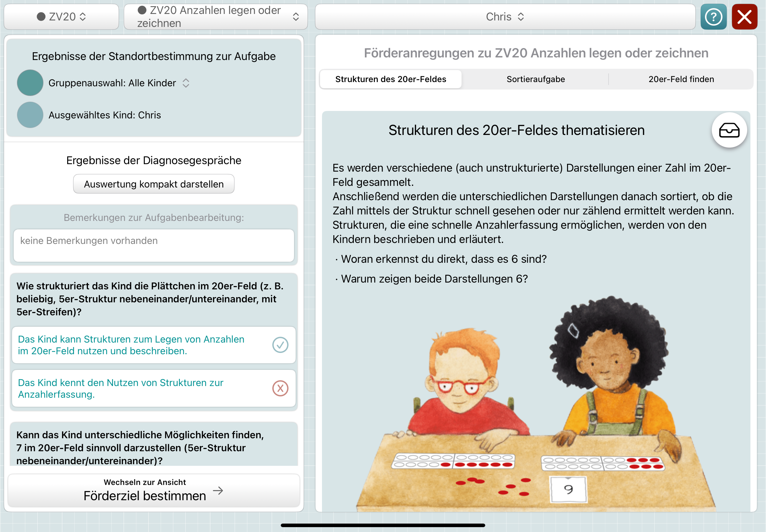Switch to the 20er-Feld finden tab
Image resolution: width=766 pixels, height=532 pixels.
[x=681, y=79]
